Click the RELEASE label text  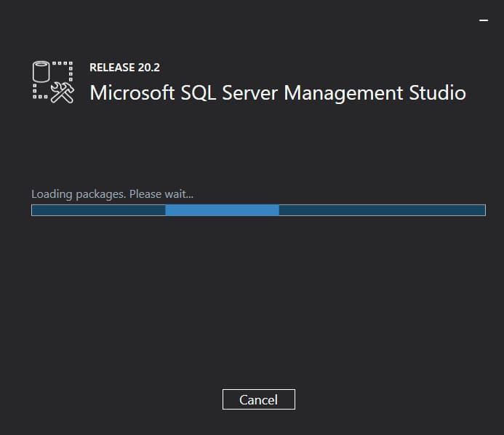pyautogui.click(x=110, y=68)
